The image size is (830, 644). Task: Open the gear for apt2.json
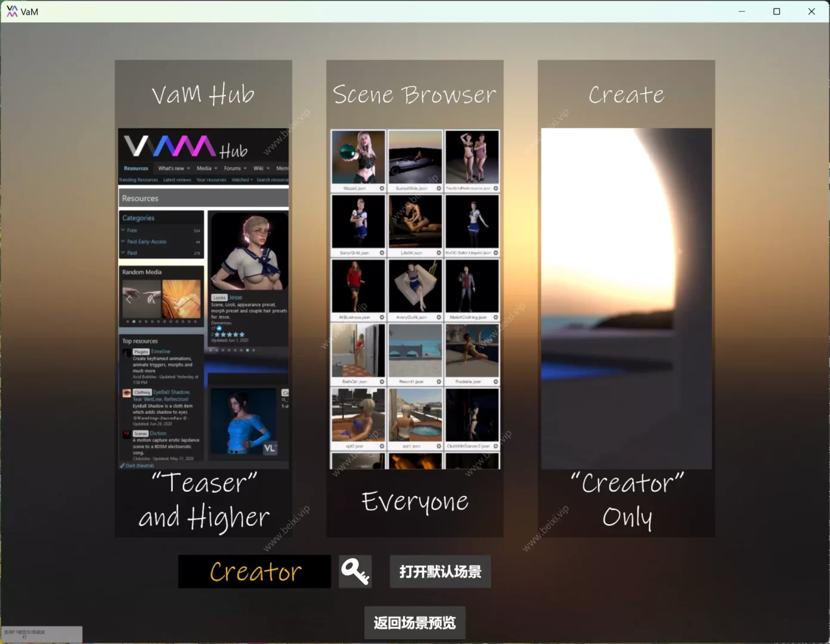point(382,446)
